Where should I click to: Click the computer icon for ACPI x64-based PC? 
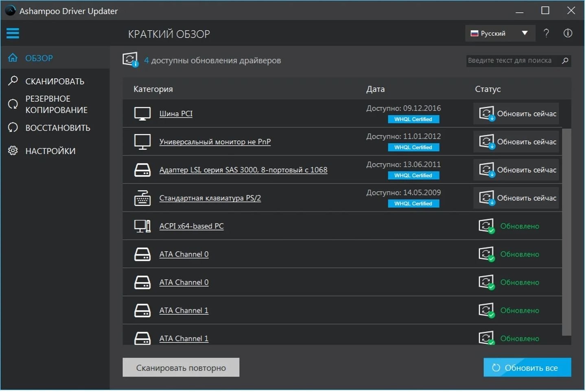(142, 226)
